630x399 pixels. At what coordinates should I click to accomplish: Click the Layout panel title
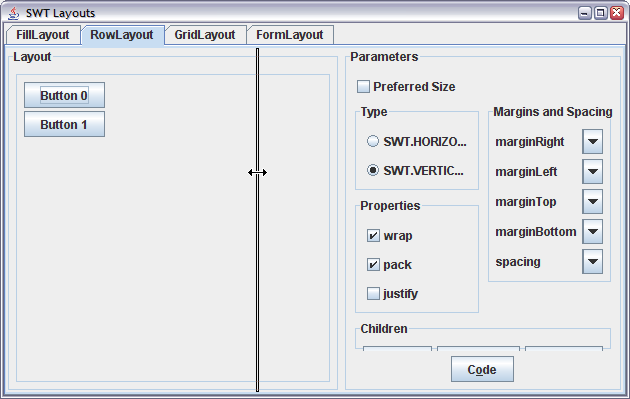click(32, 57)
